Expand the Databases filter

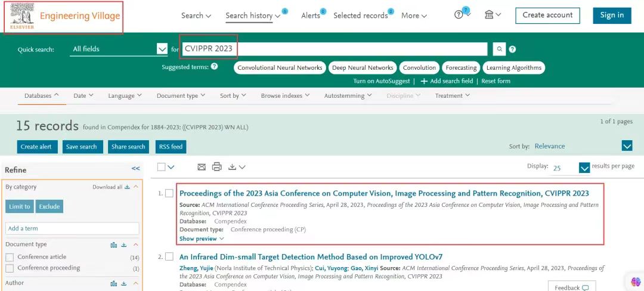pyautogui.click(x=42, y=95)
